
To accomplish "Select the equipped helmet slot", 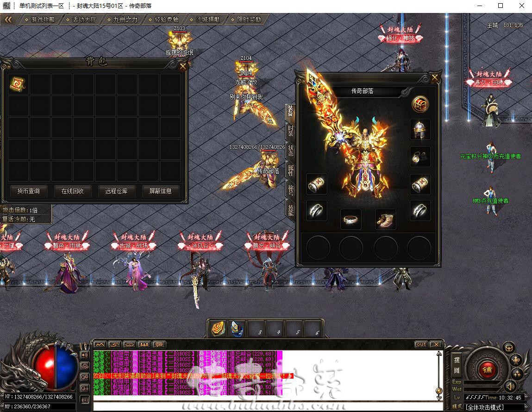I will [x=420, y=129].
